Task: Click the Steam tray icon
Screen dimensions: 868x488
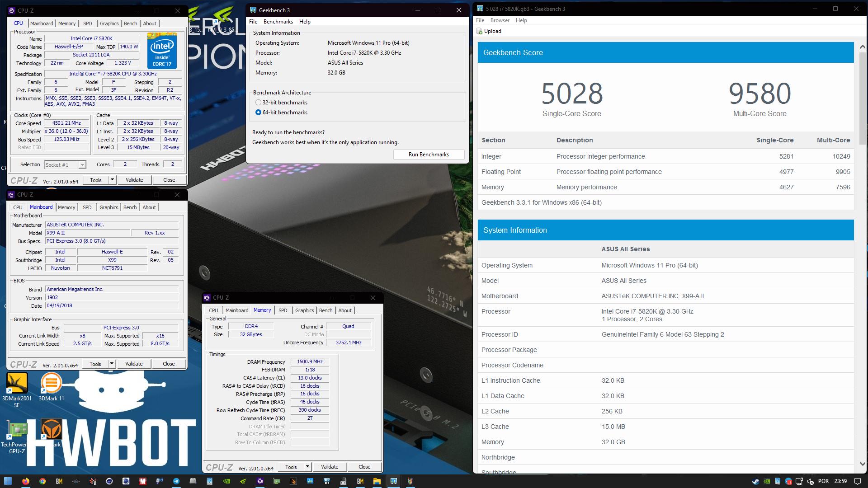Action: [x=755, y=481]
